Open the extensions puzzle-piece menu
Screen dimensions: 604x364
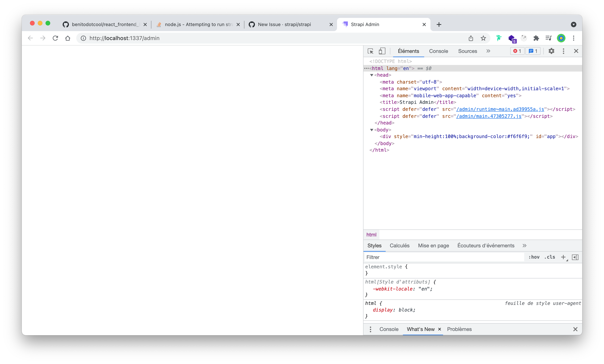tap(536, 38)
